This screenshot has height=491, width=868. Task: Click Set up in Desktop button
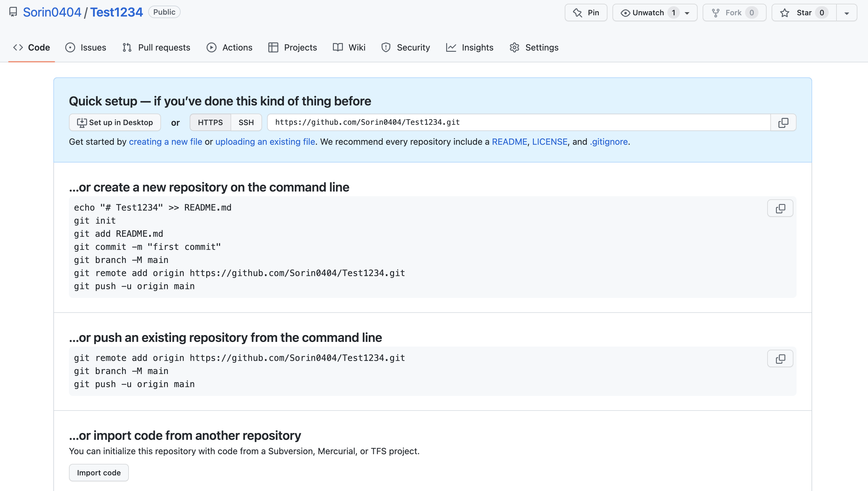pos(115,122)
